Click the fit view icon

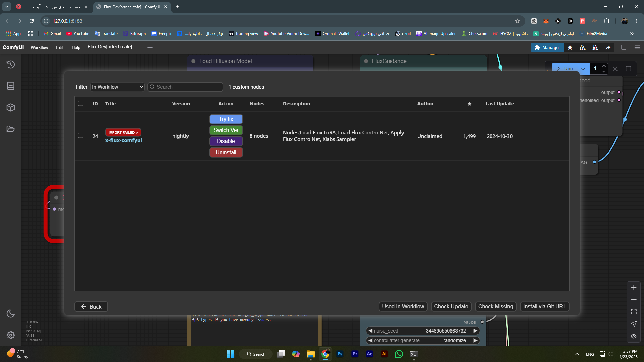tap(634, 312)
